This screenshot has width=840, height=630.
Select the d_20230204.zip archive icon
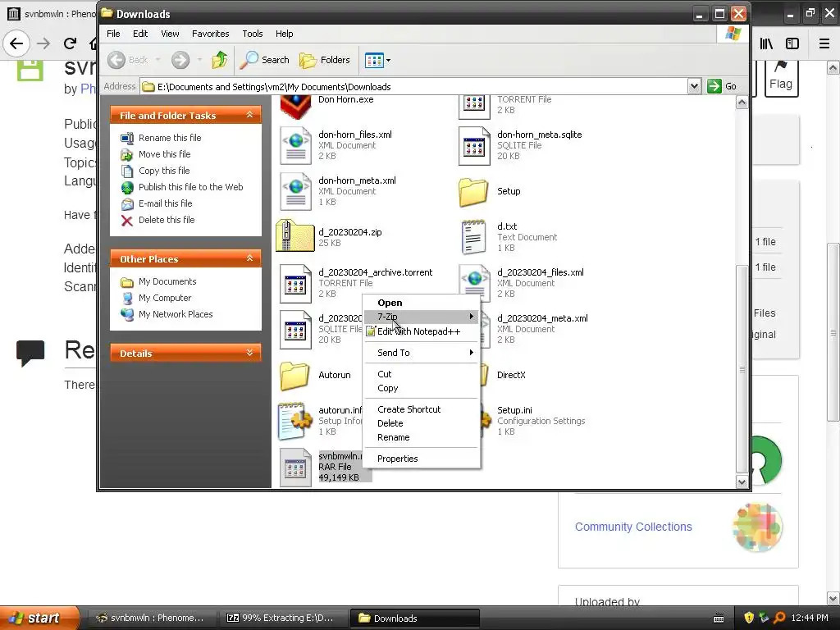294,235
